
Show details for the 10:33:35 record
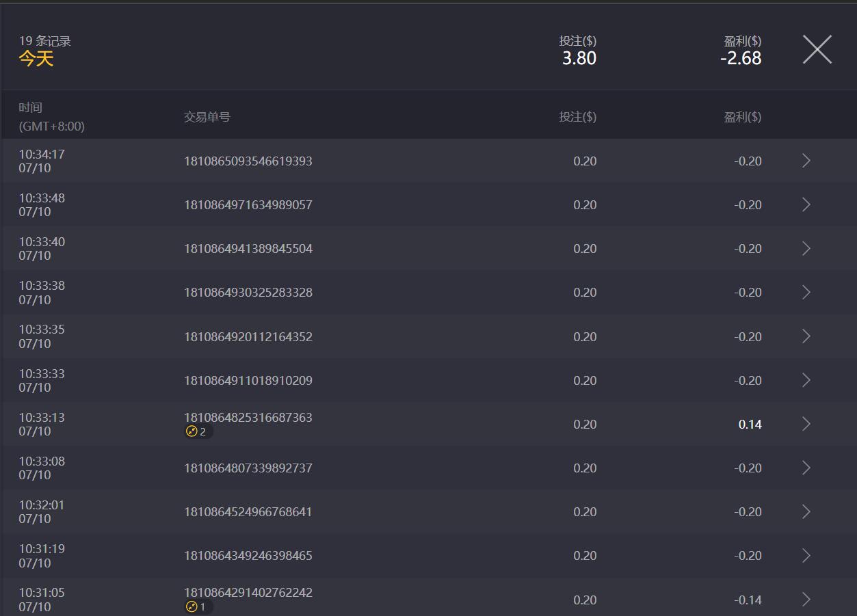coord(806,336)
